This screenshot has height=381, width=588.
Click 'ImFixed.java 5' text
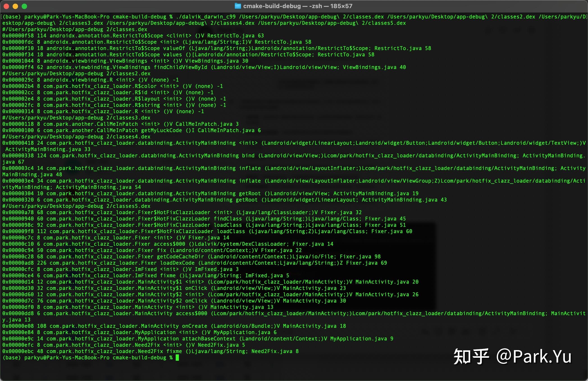[x=267, y=275]
